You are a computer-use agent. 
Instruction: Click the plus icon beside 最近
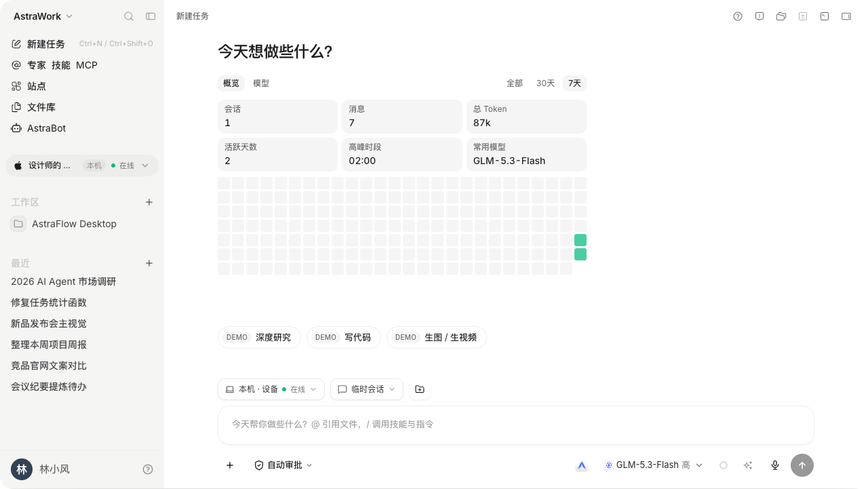click(149, 263)
